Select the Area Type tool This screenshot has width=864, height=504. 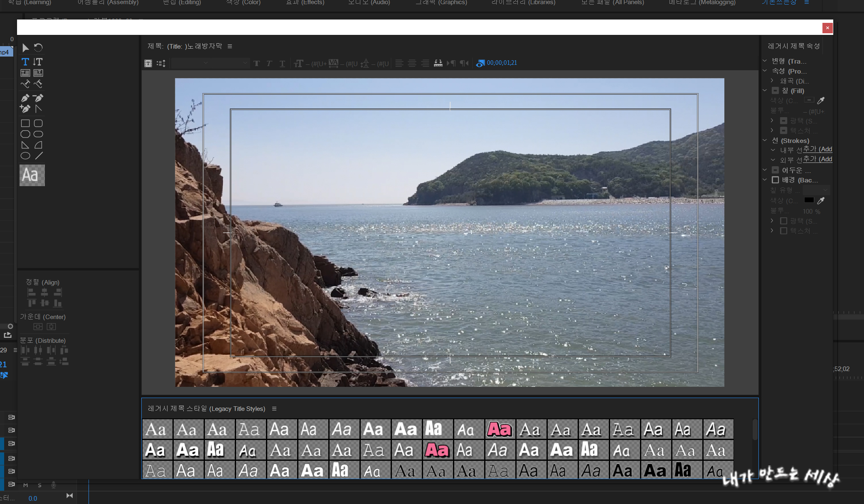point(25,73)
